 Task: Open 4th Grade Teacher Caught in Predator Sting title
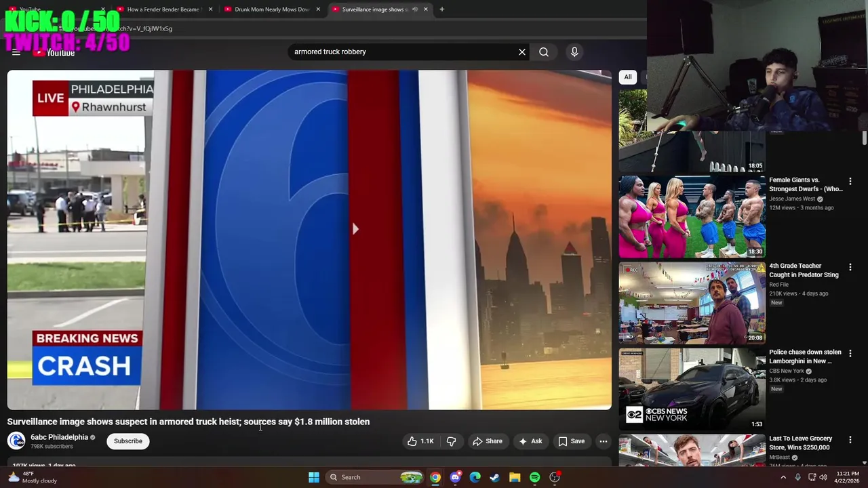(x=804, y=270)
